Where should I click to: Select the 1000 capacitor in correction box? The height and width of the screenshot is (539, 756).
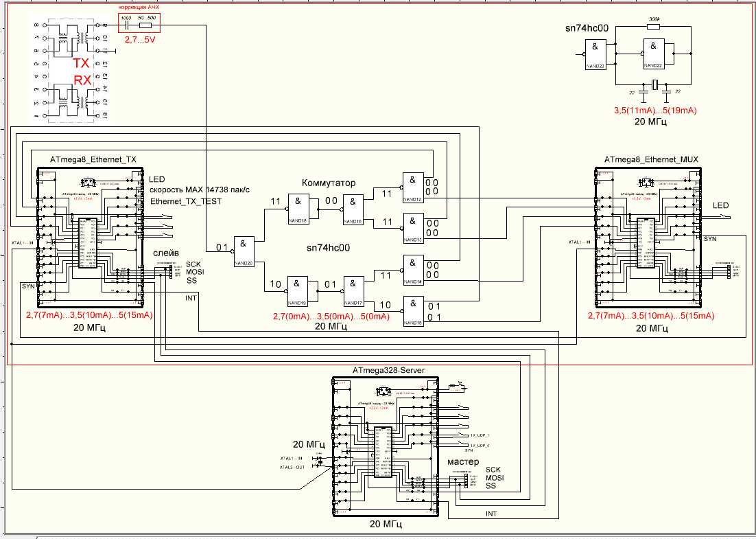tap(126, 25)
